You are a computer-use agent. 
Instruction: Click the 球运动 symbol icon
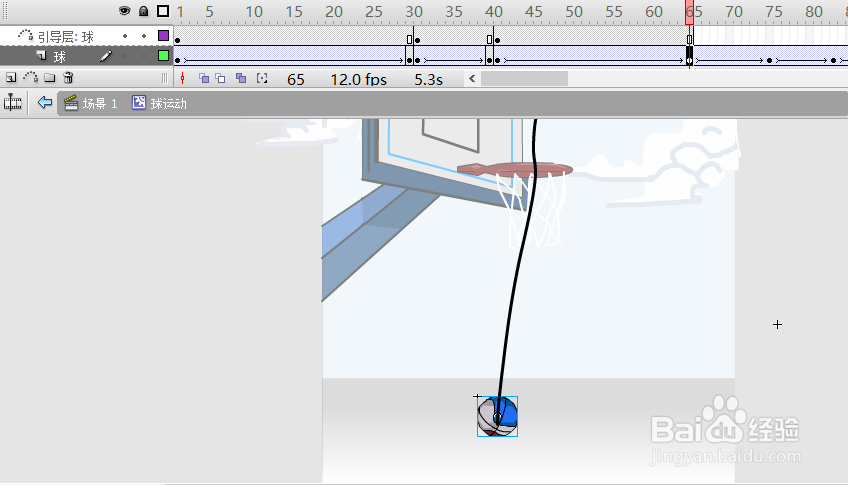click(139, 102)
